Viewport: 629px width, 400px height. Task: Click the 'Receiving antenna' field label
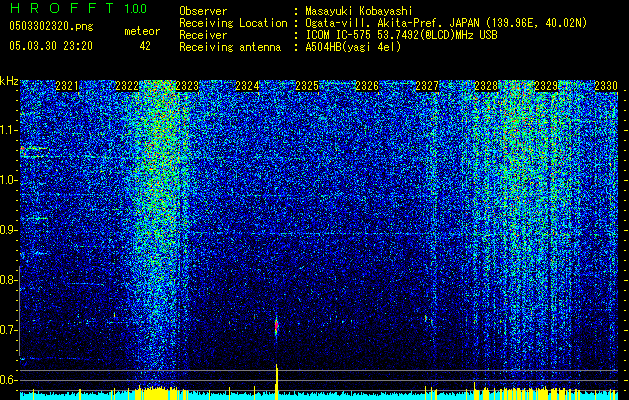(230, 47)
